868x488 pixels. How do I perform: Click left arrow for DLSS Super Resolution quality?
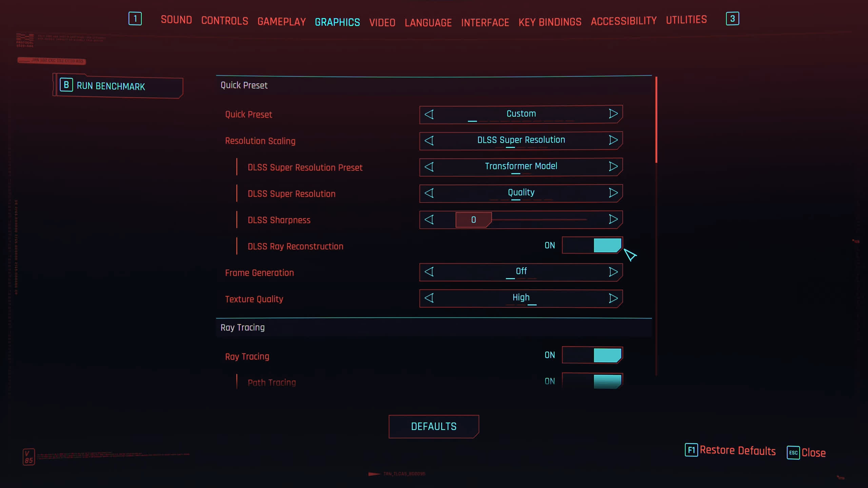click(429, 193)
